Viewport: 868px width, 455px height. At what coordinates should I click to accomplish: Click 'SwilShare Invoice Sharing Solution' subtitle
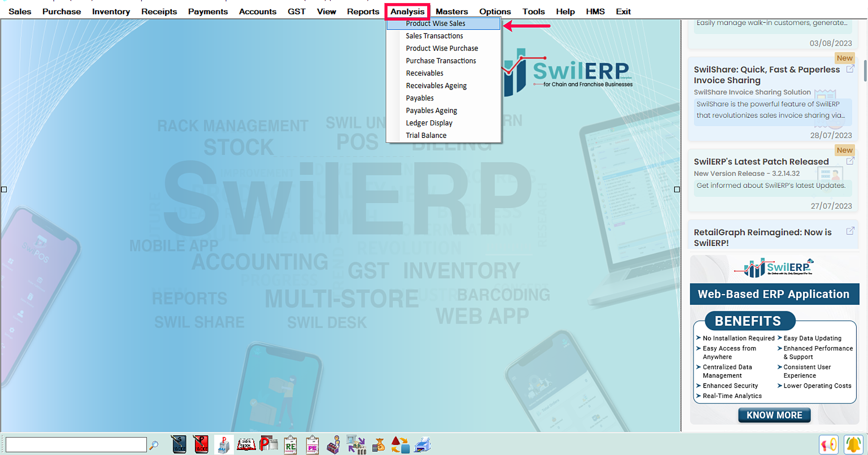pos(752,92)
